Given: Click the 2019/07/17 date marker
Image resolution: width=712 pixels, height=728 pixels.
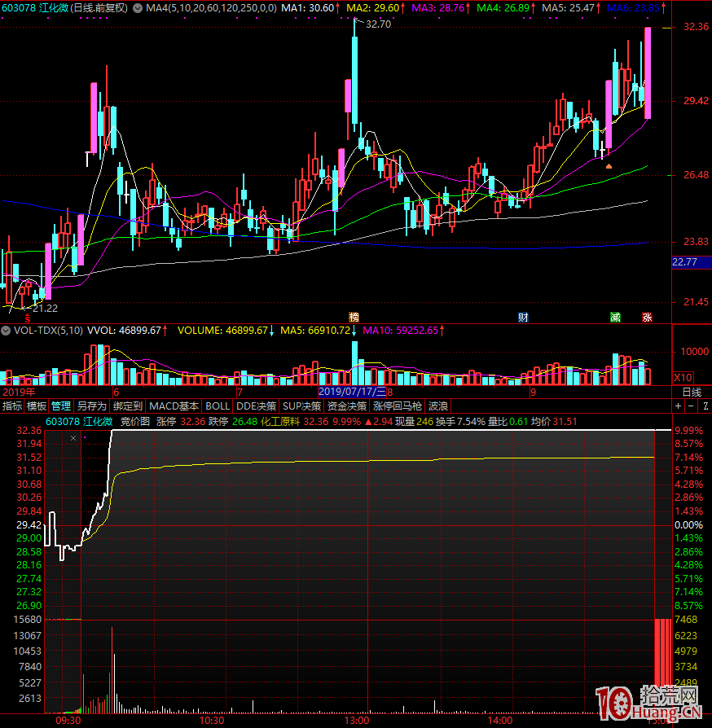Looking at the screenshot, I should coord(352,392).
